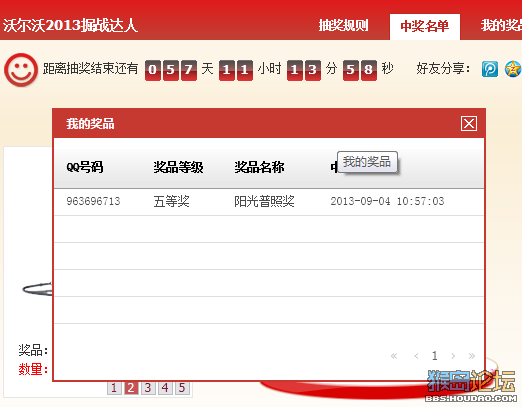The height and width of the screenshot is (407, 522).
Task: Select prize page 4 below dialog
Action: (x=165, y=388)
